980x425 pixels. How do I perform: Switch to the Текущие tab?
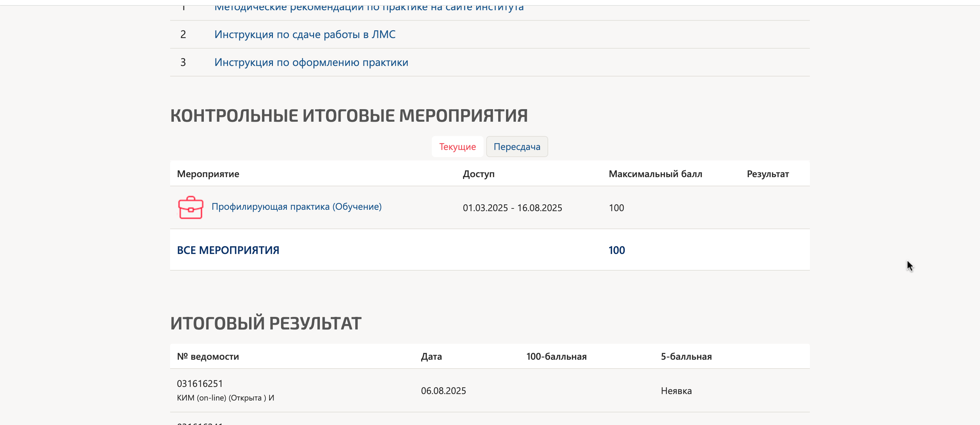tap(457, 147)
